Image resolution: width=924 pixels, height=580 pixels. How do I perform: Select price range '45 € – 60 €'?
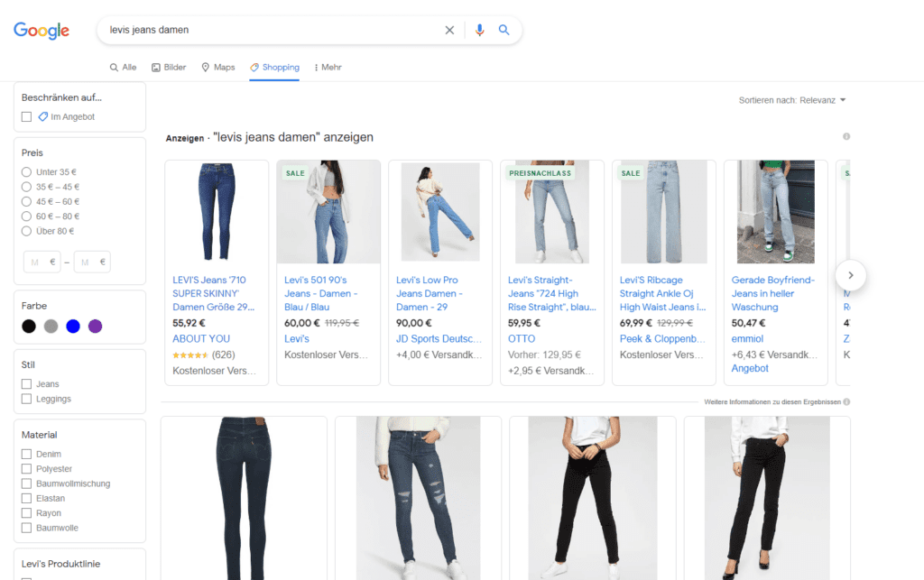[x=26, y=201]
